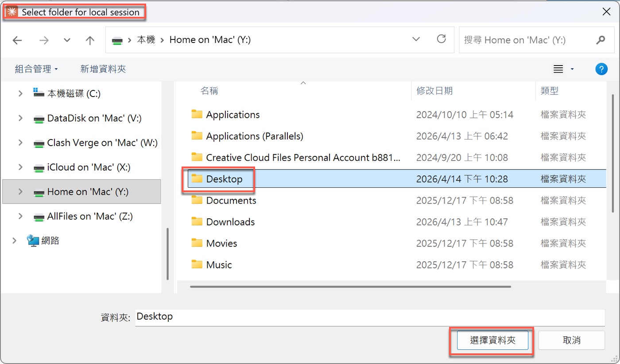This screenshot has height=364, width=620.
Task: Select AllFiles on 'Mac' (Z:) drive
Action: coord(90,216)
